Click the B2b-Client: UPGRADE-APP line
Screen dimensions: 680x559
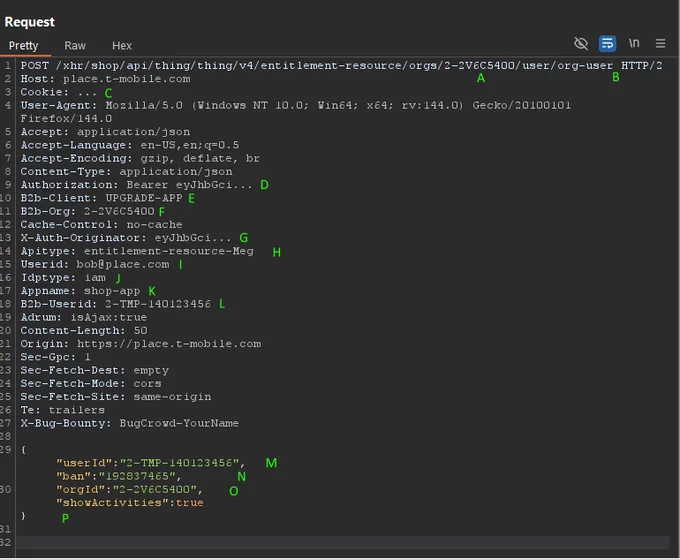tap(101, 198)
